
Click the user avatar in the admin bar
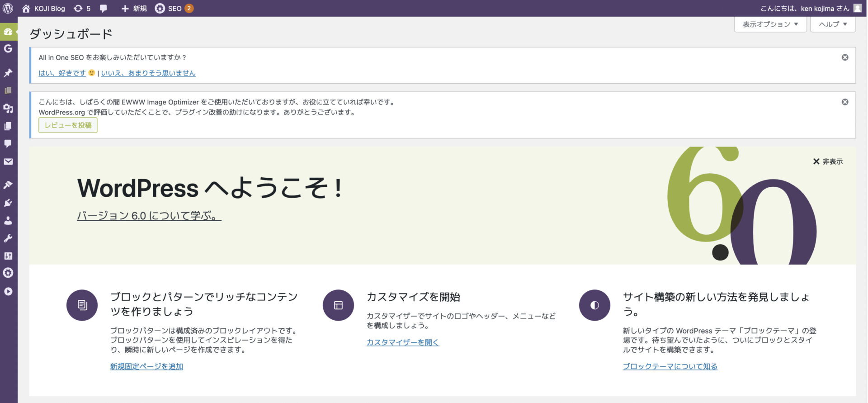click(x=857, y=8)
